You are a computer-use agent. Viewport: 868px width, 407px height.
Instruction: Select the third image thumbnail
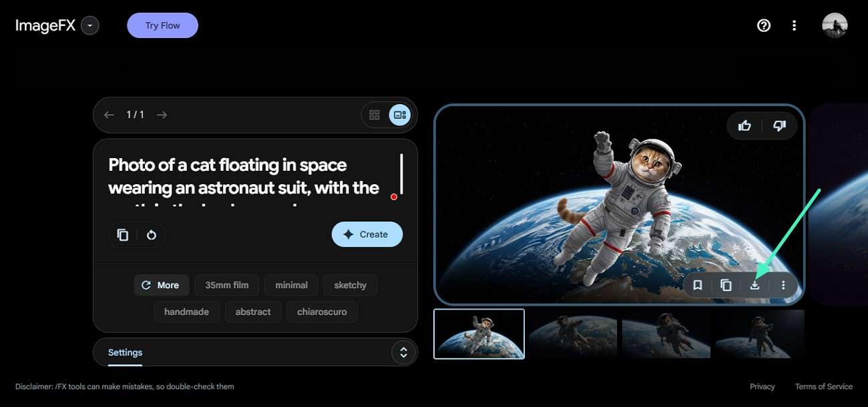pos(666,334)
